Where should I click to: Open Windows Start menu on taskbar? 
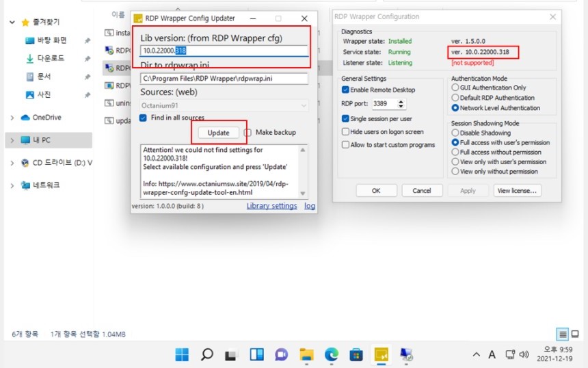(183, 354)
